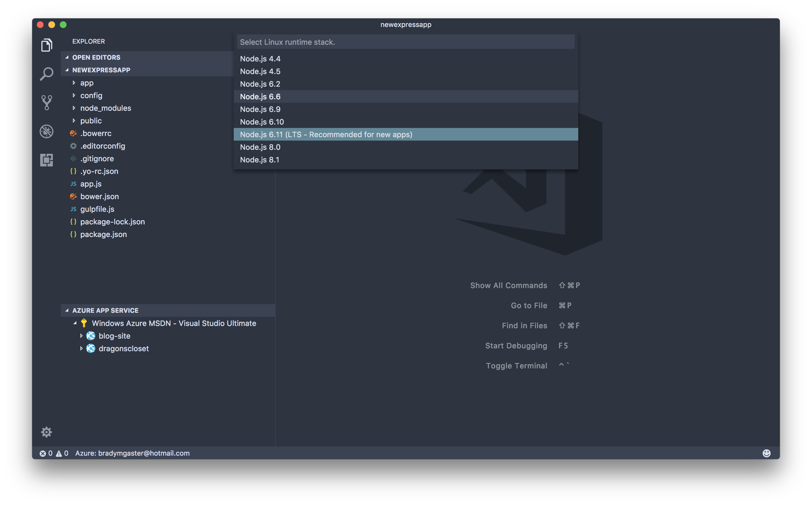Expand the public folder

tap(74, 121)
